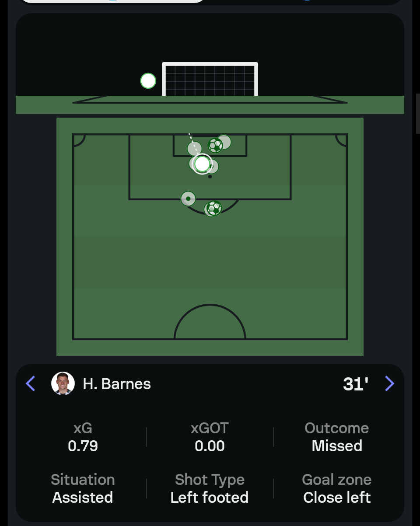Screen dimensions: 420x526
Task: Click the Goal zone value Close left
Action: 337,498
